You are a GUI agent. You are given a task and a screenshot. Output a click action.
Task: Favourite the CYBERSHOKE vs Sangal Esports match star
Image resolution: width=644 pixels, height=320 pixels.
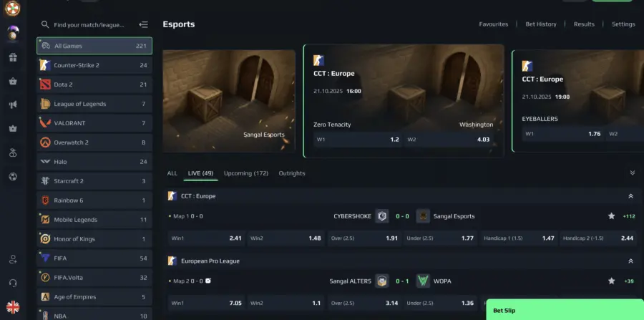pyautogui.click(x=611, y=216)
